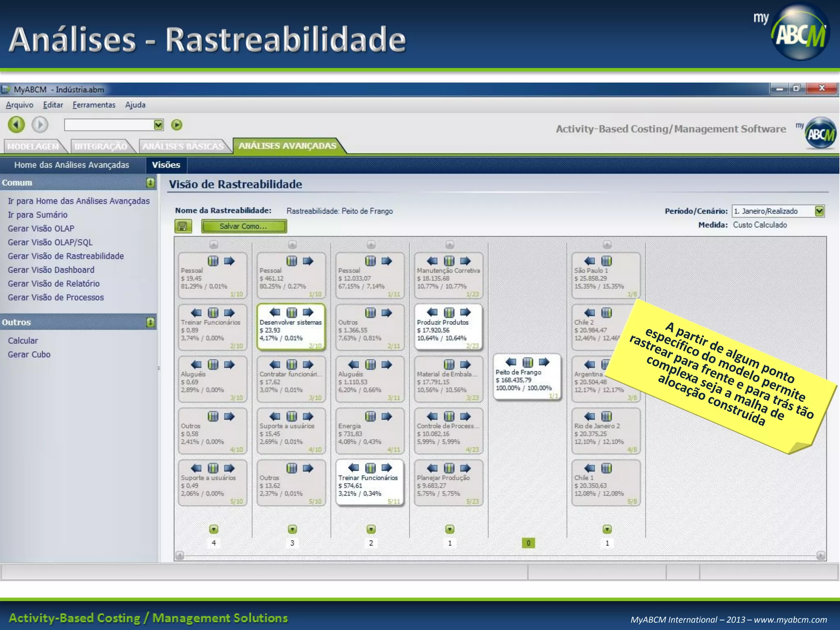Screen dimensions: 840x630
Task: Click the columns icon on Desenvolver sistemas card
Action: [x=292, y=312]
